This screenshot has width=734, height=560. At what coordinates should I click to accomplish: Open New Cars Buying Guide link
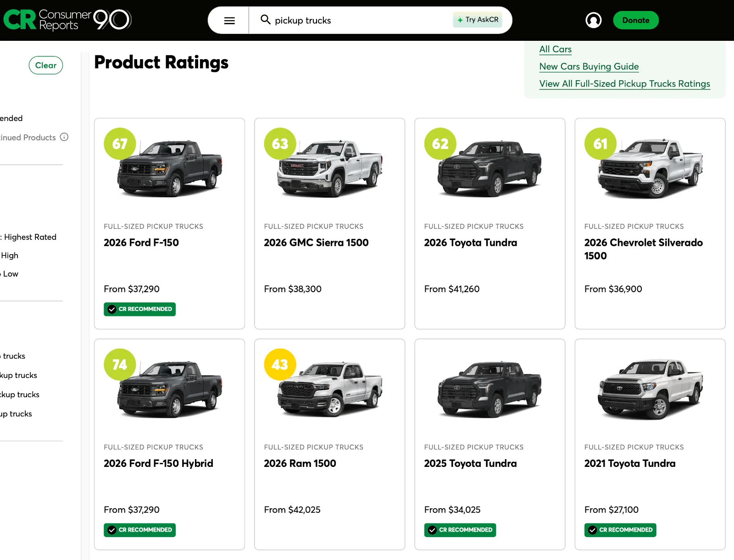tap(589, 67)
